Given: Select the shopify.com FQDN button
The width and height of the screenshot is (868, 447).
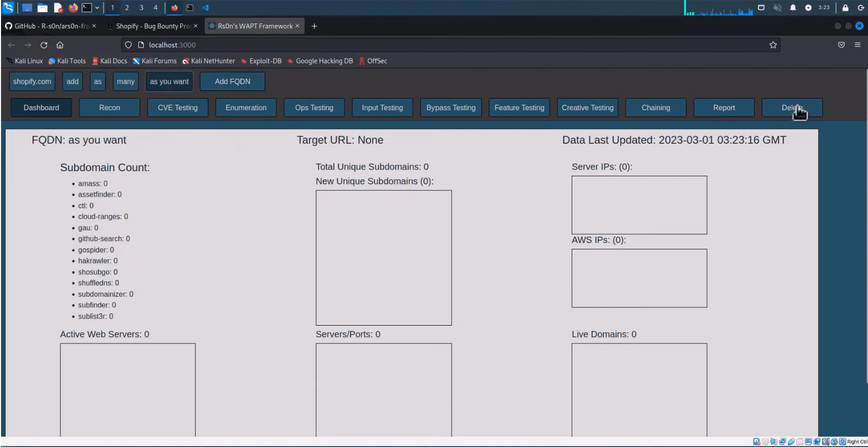Looking at the screenshot, I should pos(32,81).
